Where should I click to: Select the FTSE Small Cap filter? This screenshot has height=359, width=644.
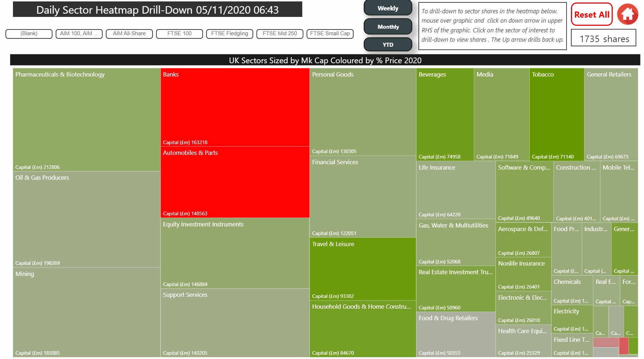coord(330,33)
